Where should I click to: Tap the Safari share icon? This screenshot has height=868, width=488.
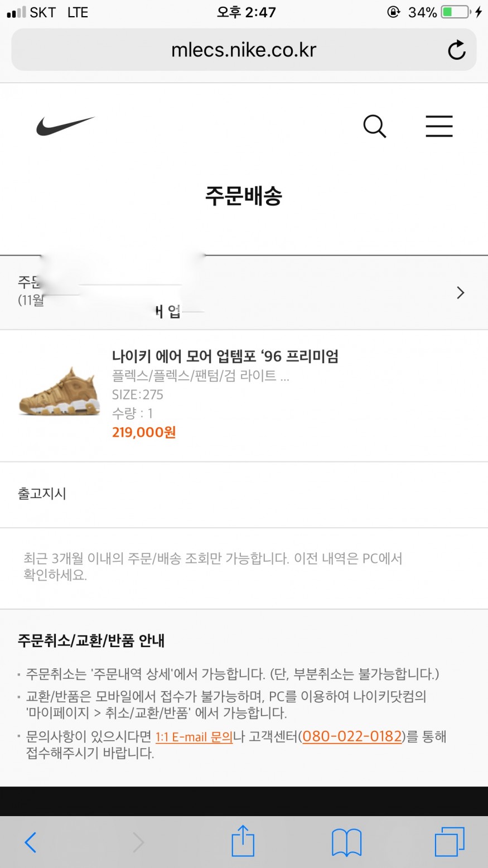coord(243,842)
